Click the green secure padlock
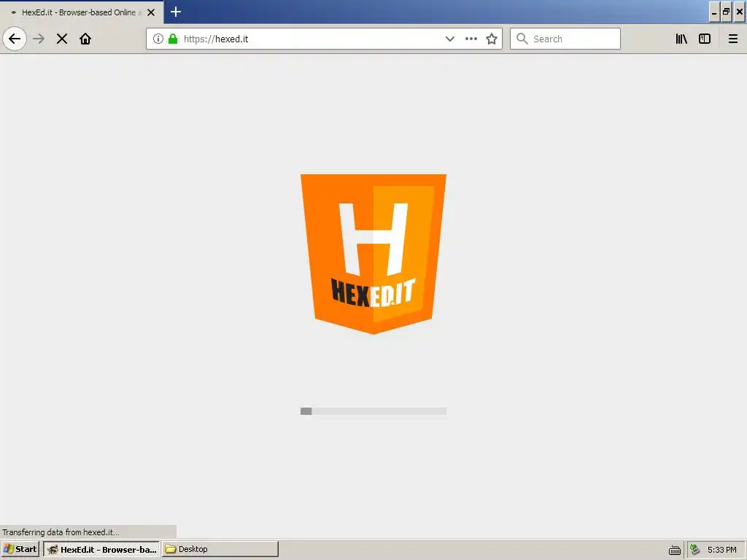 pos(173,39)
